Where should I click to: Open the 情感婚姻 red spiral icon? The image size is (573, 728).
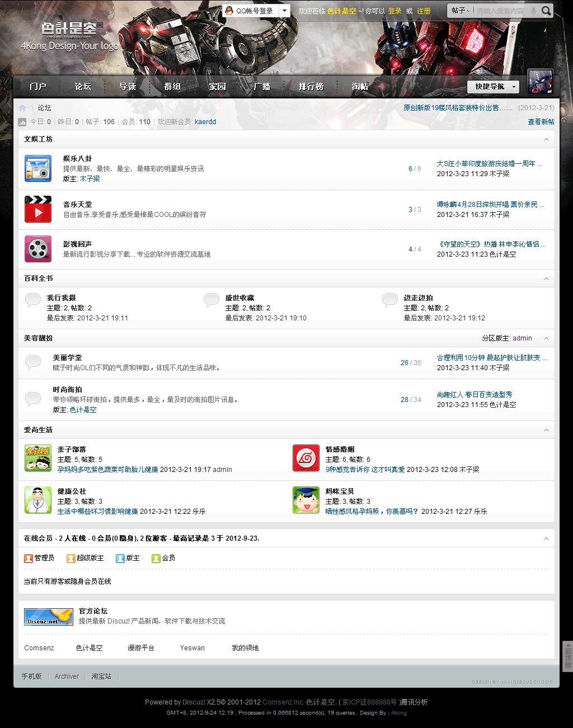click(306, 458)
